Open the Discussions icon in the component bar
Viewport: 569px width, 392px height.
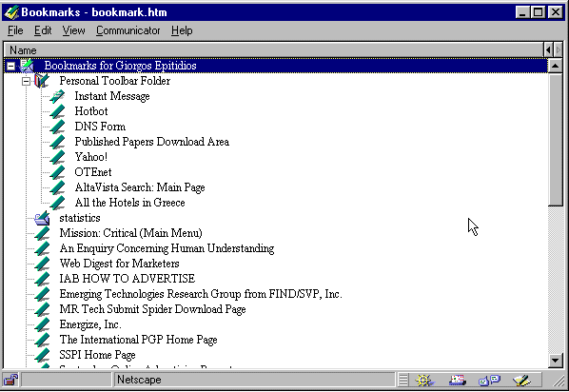(x=489, y=380)
